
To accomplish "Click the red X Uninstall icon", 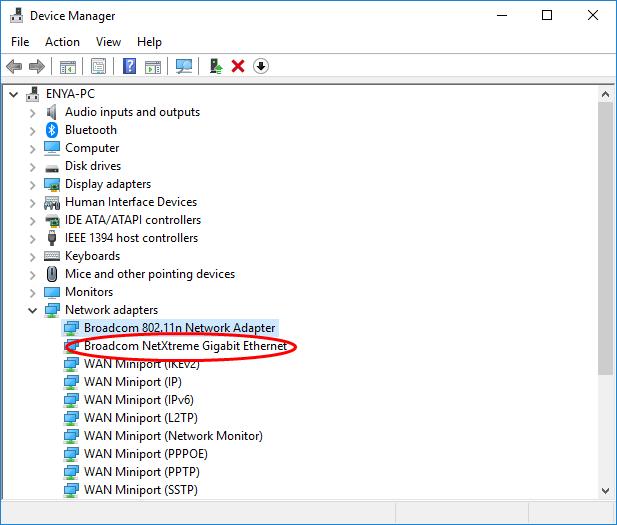I will tap(238, 66).
